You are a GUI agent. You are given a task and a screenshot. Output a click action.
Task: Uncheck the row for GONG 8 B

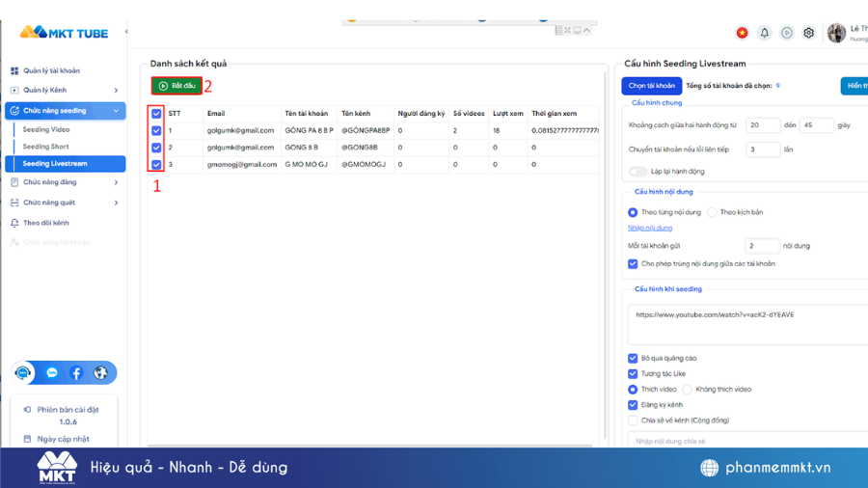156,148
